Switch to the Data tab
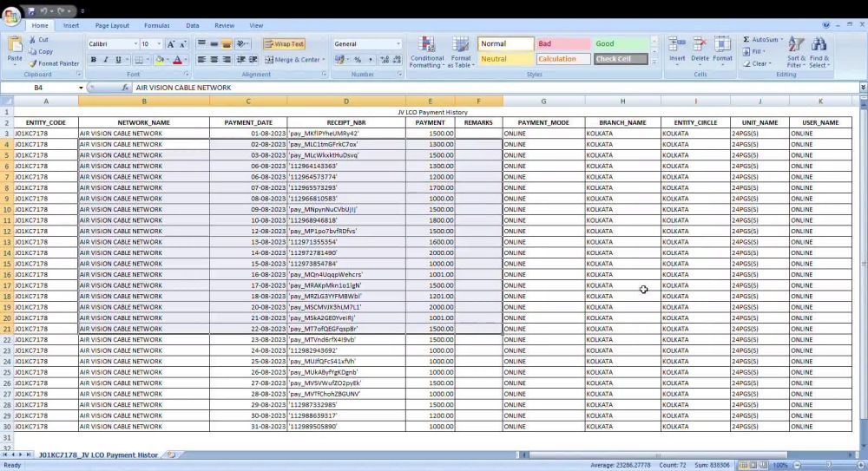This screenshot has height=471, width=868. point(192,25)
